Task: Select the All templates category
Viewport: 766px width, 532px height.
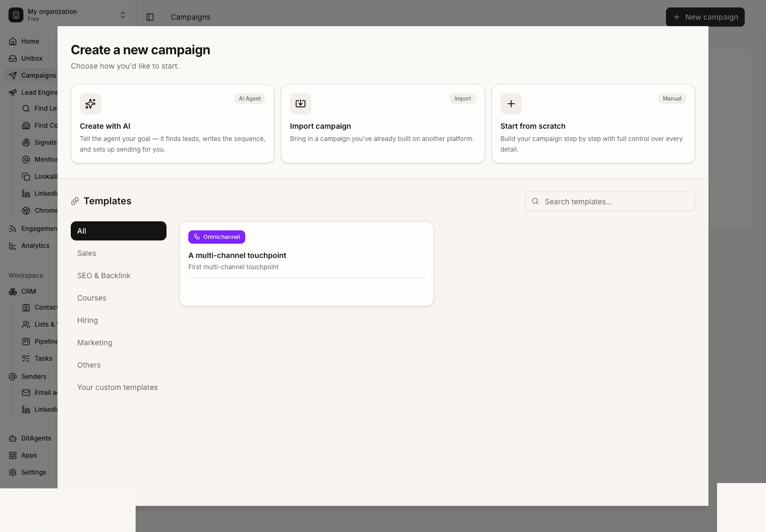Action: [119, 231]
